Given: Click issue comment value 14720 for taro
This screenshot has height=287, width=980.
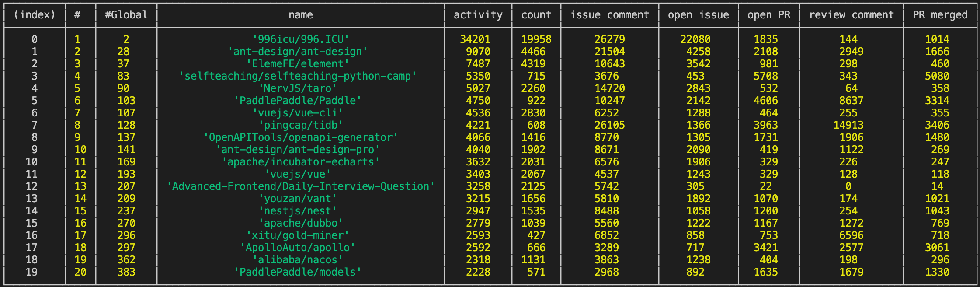Looking at the screenshot, I should tap(609, 88).
